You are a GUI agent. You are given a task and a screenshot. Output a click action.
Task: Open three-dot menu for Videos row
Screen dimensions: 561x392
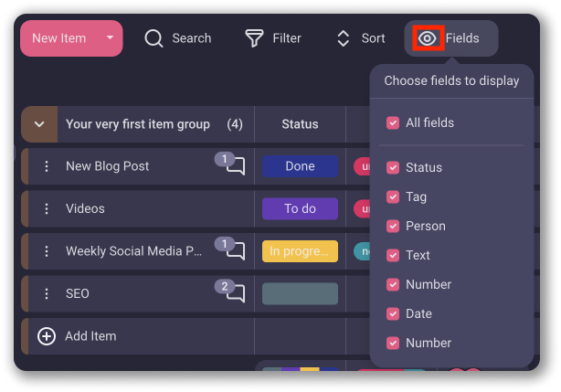[x=47, y=208]
